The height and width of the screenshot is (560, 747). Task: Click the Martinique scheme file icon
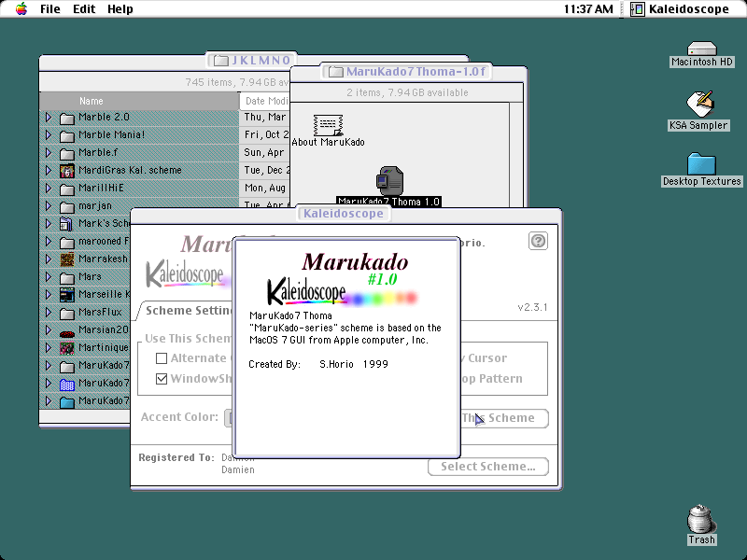[67, 348]
